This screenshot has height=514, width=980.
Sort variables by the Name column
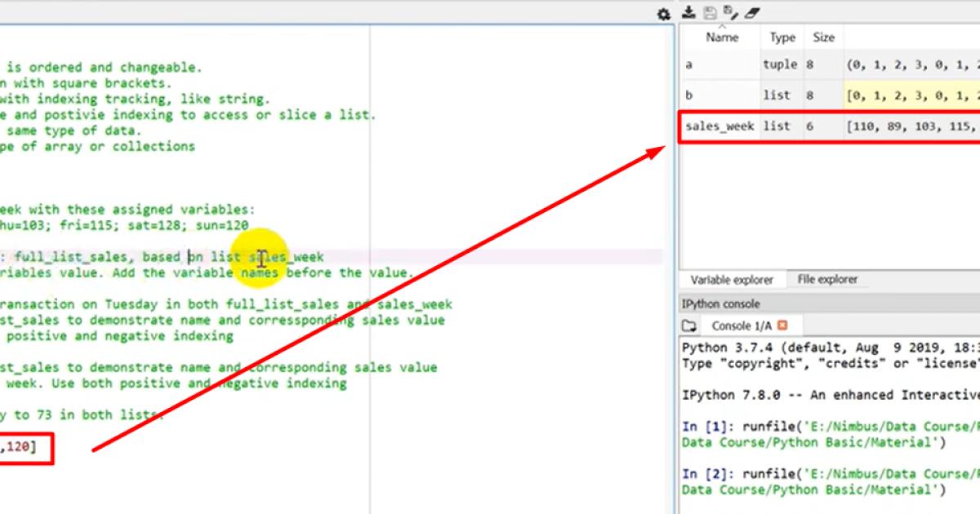coord(723,37)
